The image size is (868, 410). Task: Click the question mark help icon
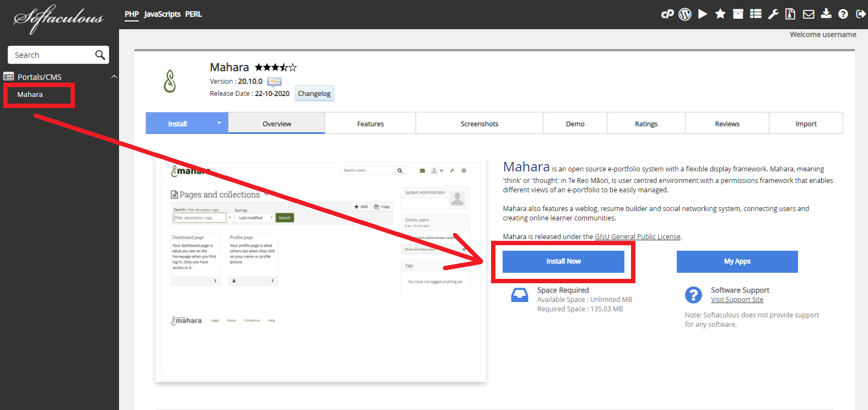click(843, 14)
